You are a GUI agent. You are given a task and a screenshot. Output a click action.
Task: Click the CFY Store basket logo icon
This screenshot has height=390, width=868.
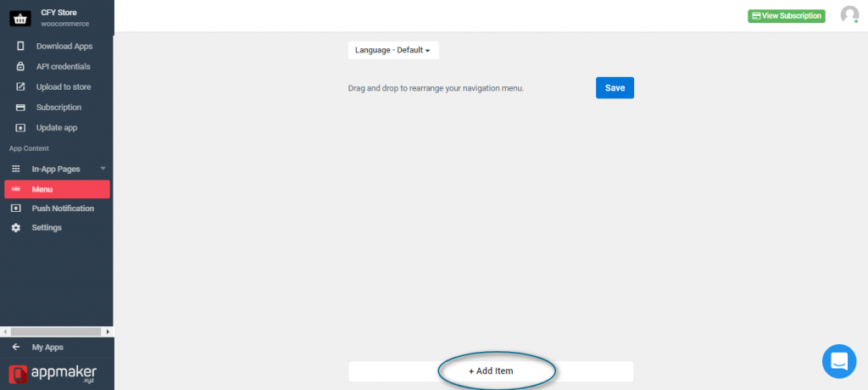20,19
